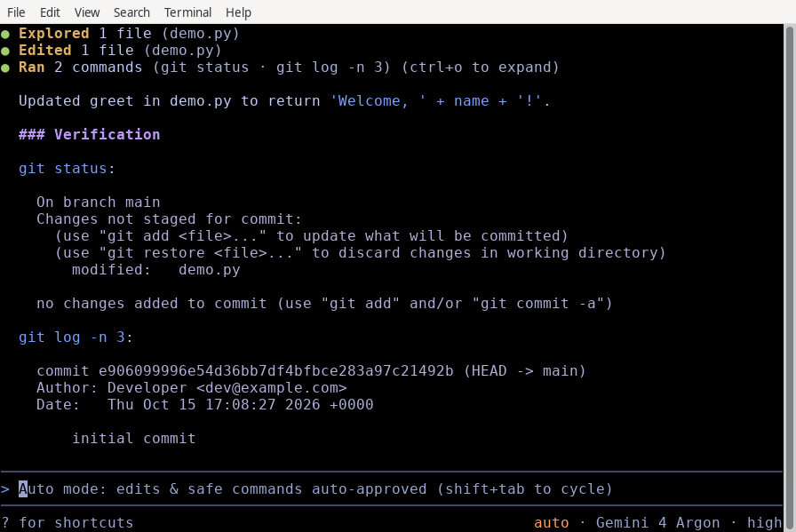Click the code string 'Welcome, ' + name
Viewport: 796px width, 532px height.
[410, 101]
